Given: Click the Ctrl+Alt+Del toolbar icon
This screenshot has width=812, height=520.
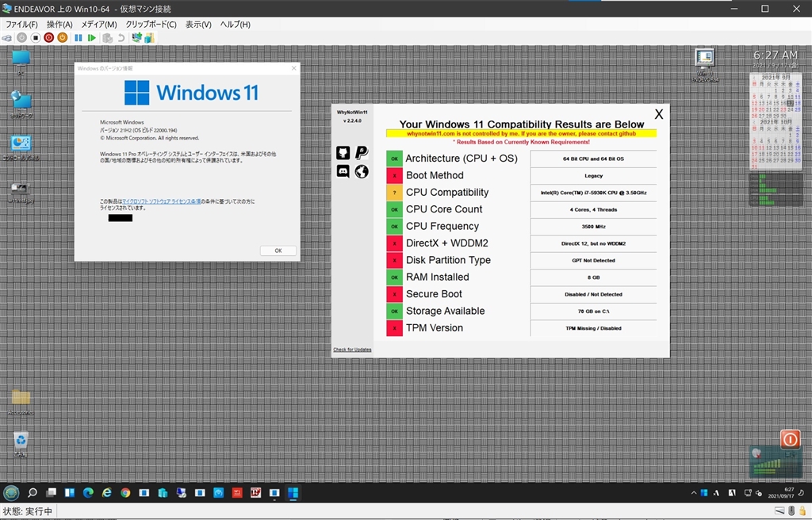Looking at the screenshot, I should tap(7, 38).
